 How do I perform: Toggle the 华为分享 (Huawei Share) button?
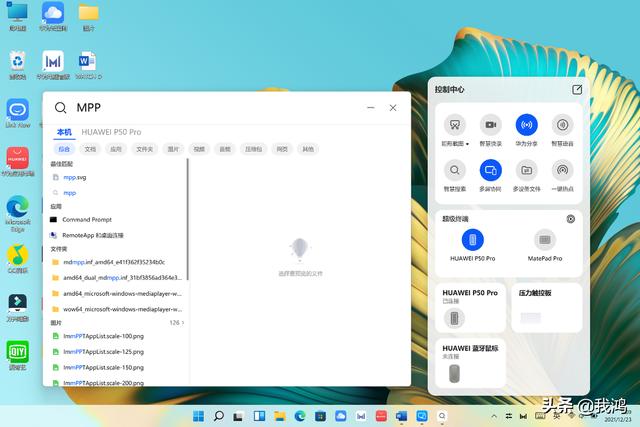pyautogui.click(x=526, y=125)
